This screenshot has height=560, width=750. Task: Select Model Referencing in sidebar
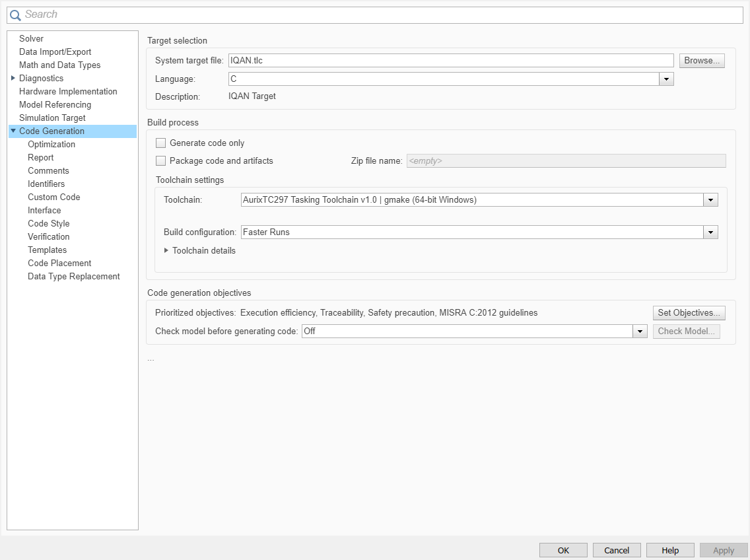tap(55, 104)
